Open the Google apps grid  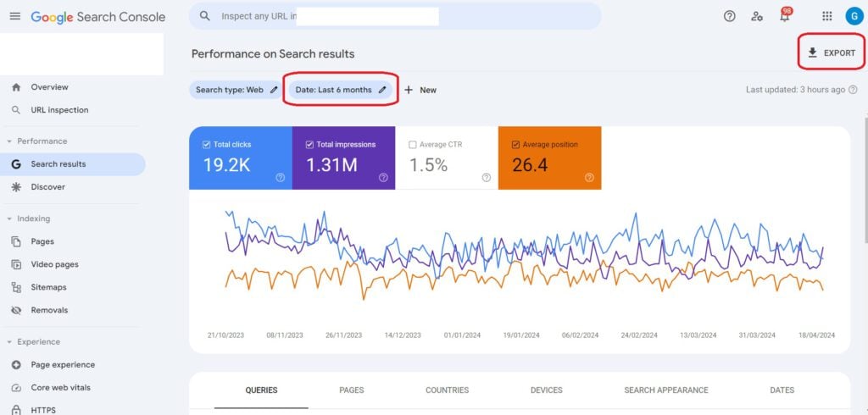(x=826, y=16)
